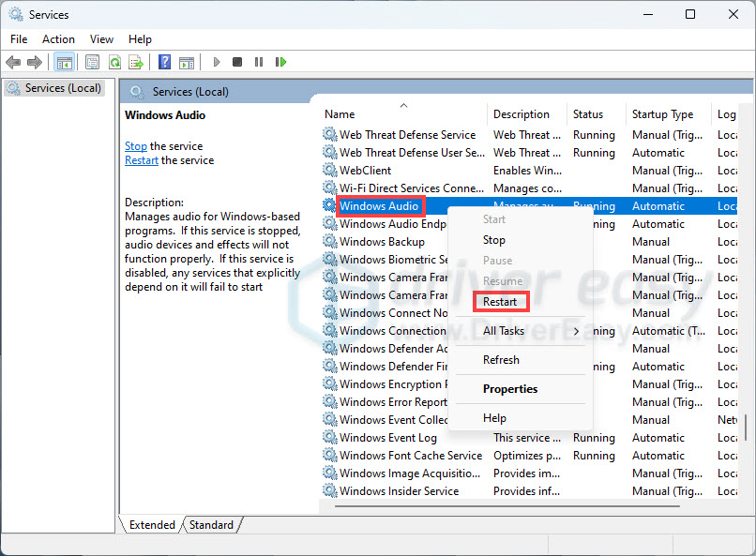
Task: Click the Export List toolbar icon
Action: click(x=136, y=62)
